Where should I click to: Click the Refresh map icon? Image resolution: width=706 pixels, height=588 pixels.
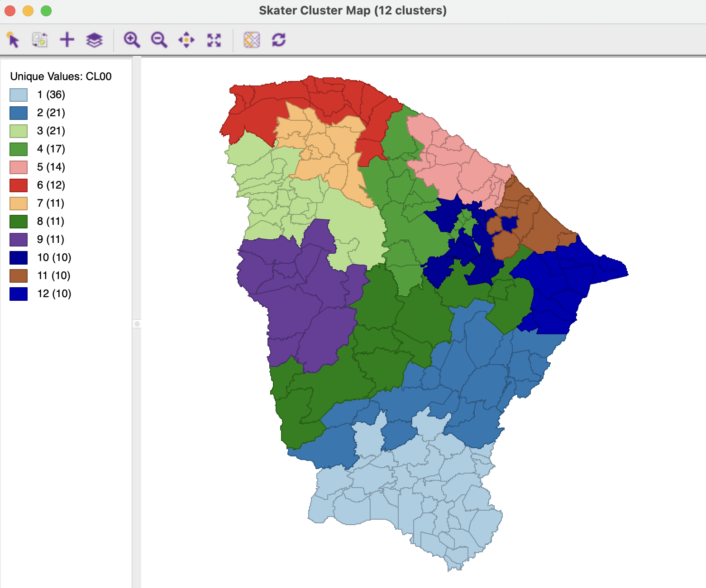279,40
